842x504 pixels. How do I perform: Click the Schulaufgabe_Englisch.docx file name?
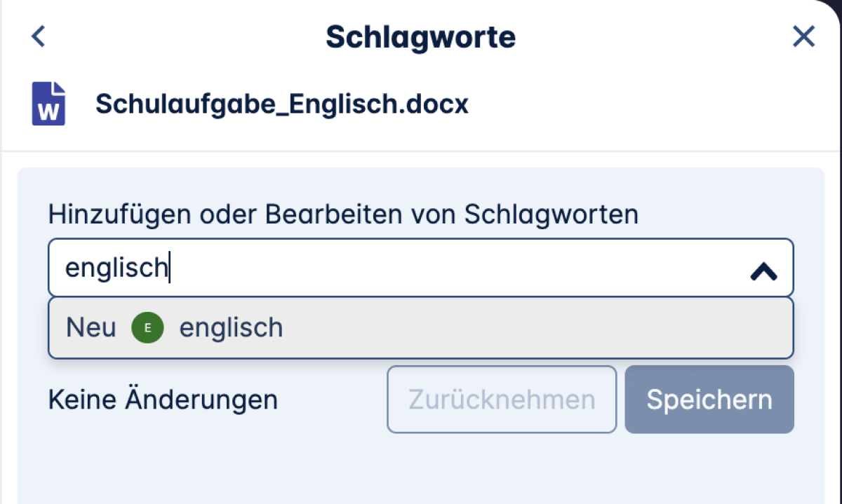pyautogui.click(x=282, y=104)
